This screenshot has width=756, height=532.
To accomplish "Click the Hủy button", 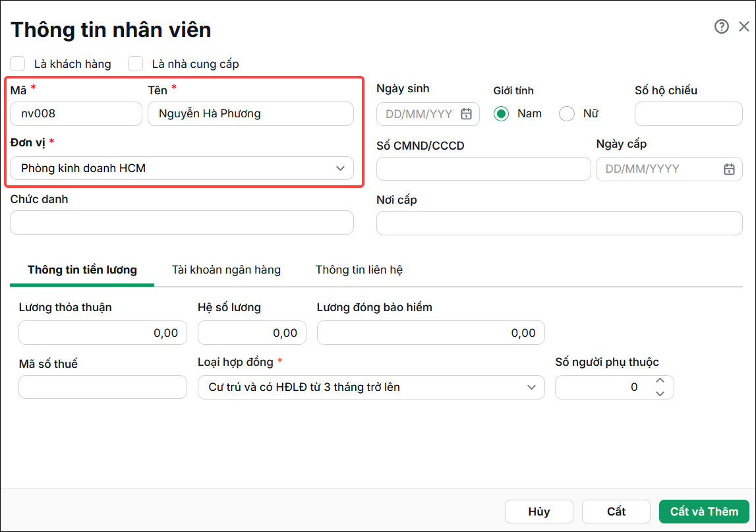I will [x=539, y=512].
